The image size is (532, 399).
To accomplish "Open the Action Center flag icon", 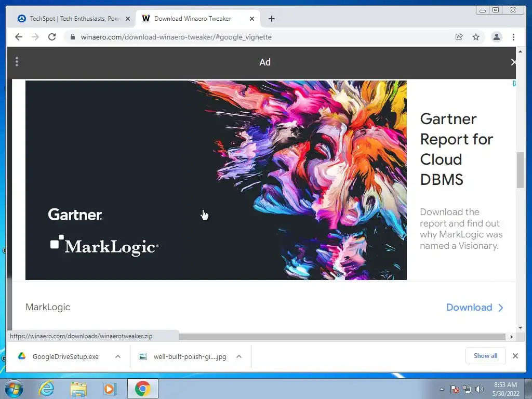I will (455, 389).
